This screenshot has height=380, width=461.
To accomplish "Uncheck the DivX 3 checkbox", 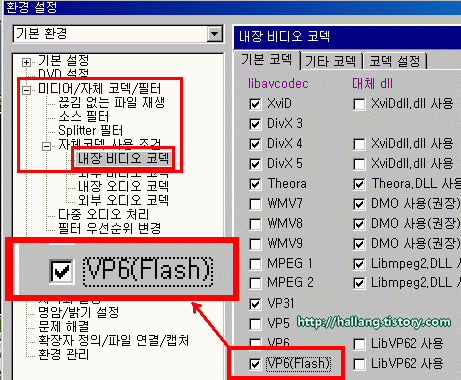I will 255,124.
